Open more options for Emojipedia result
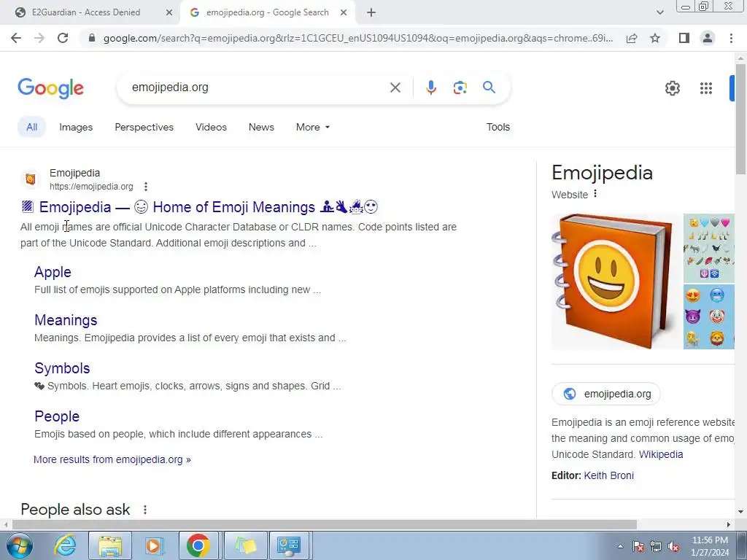The height and width of the screenshot is (560, 747). 146,187
